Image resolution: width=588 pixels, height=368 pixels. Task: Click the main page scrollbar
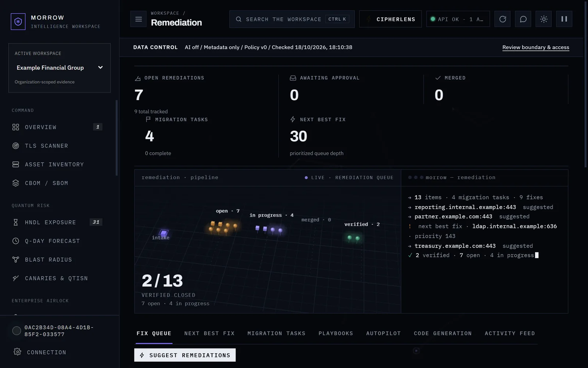(586, 85)
